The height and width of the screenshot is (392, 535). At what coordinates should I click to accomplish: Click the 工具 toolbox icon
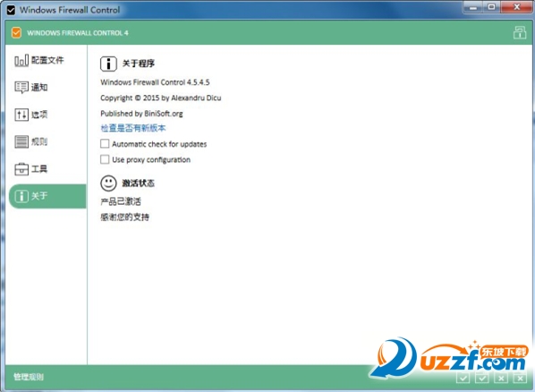click(x=21, y=168)
